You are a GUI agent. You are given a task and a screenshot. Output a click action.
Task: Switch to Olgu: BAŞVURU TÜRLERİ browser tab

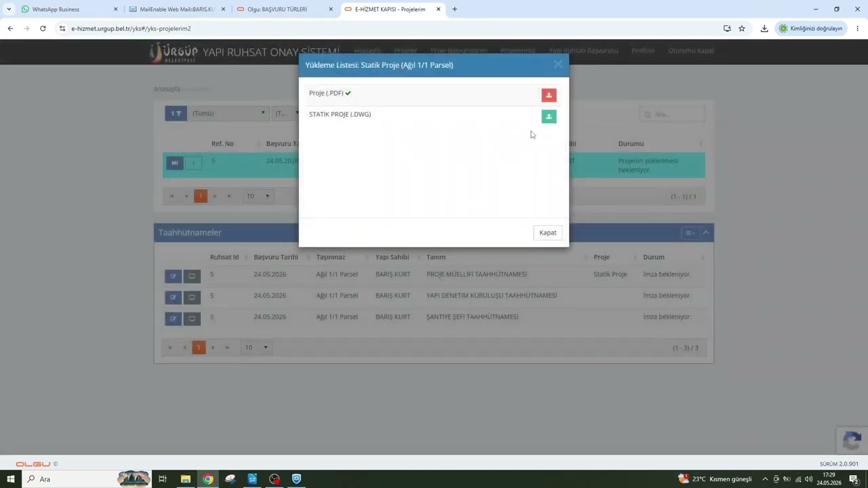click(284, 9)
